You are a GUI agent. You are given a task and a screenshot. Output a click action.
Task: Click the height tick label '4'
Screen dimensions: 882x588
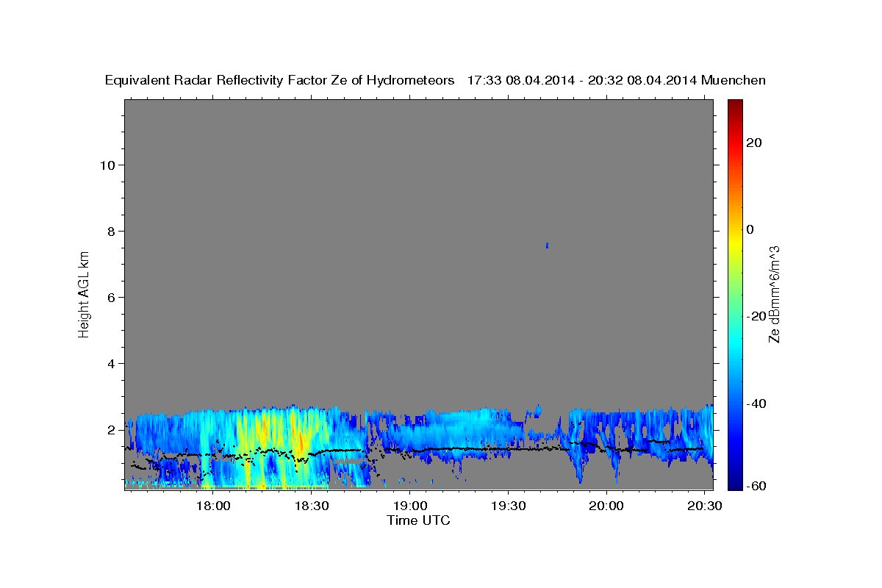tap(112, 363)
